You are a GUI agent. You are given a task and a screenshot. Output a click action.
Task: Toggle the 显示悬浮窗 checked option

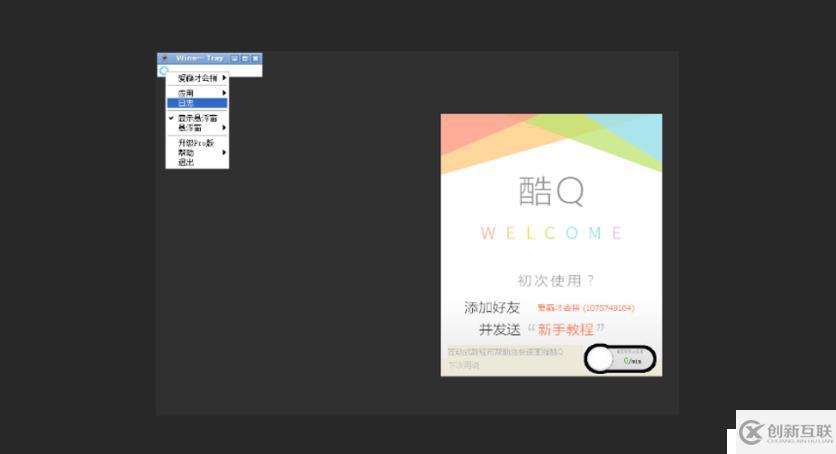197,118
